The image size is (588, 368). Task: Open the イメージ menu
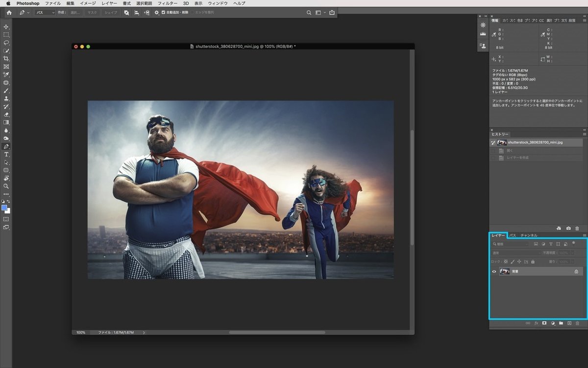88,3
